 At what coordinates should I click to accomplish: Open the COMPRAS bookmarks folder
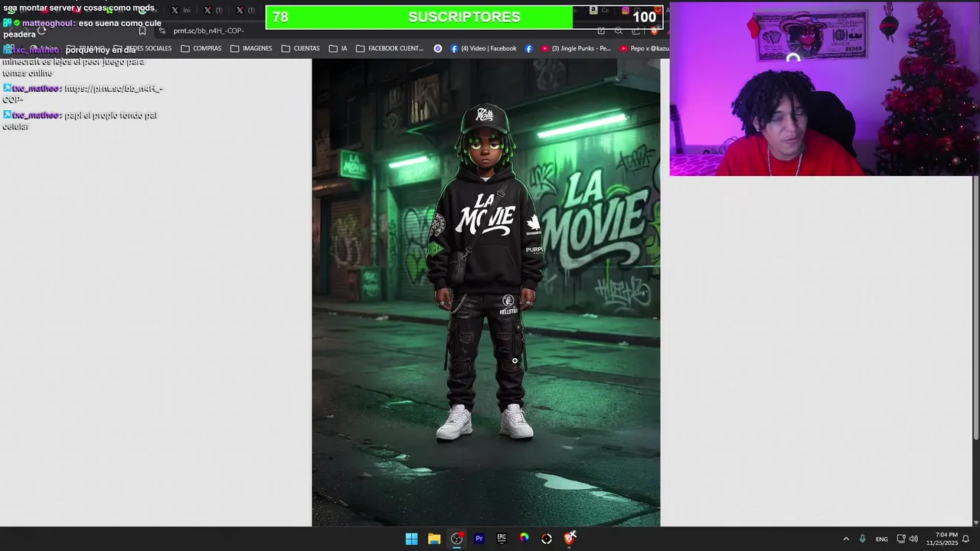tap(201, 48)
